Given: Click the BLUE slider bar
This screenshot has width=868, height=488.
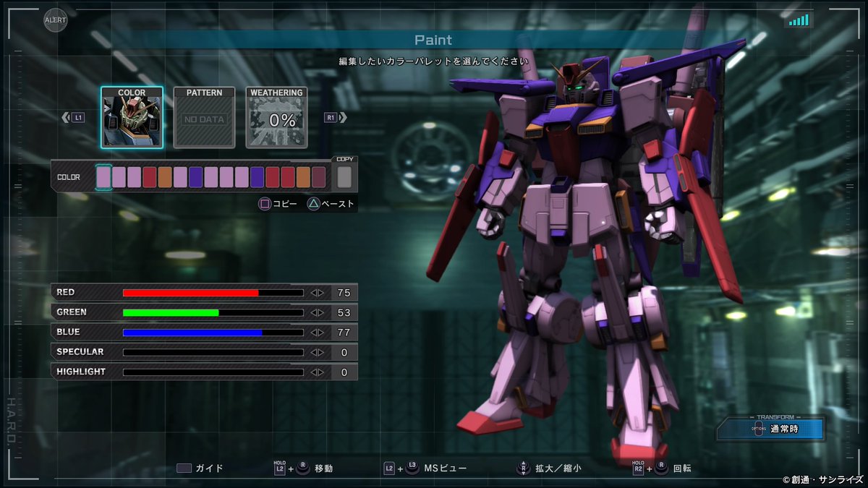Looking at the screenshot, I should click(213, 333).
